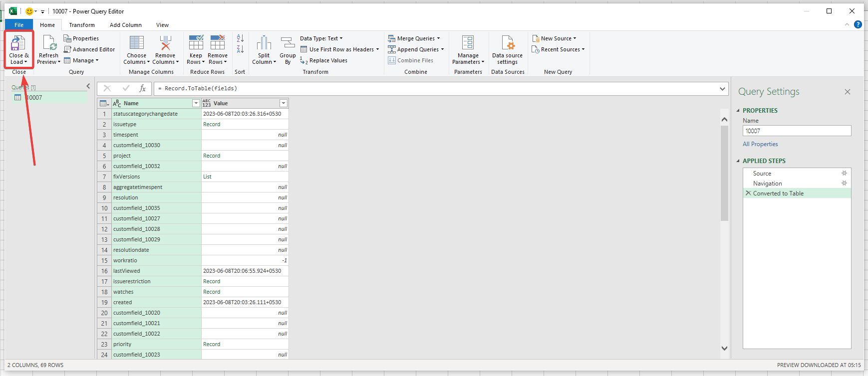868x376 pixels.
Task: Open query Properties
Action: click(x=81, y=38)
